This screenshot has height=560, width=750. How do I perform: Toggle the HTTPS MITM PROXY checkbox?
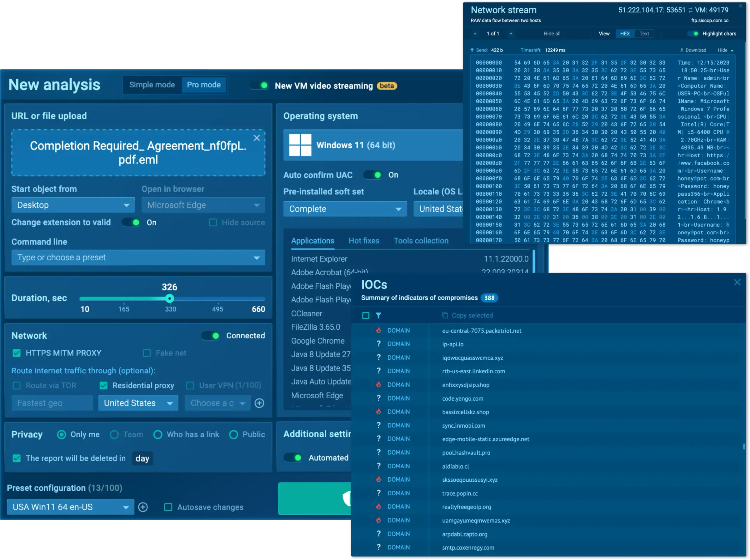click(17, 353)
